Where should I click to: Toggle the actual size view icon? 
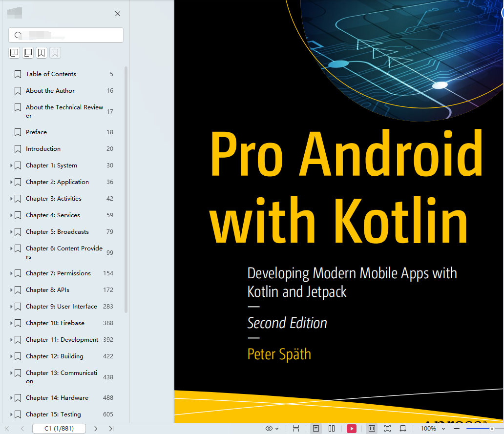click(372, 429)
